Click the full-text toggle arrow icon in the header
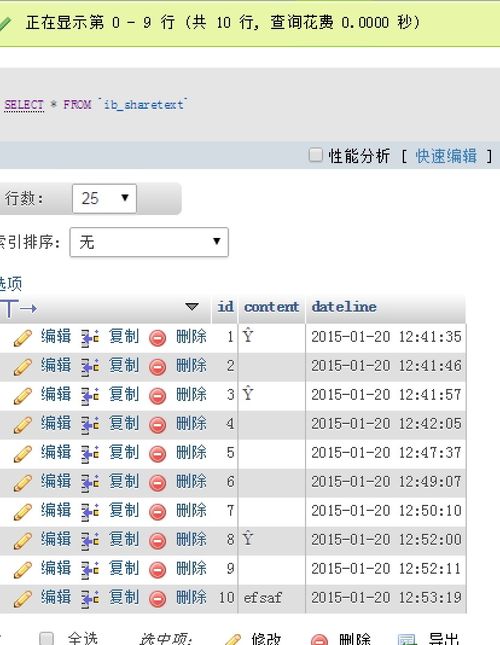Image resolution: width=500 pixels, height=645 pixels. pos(19,308)
